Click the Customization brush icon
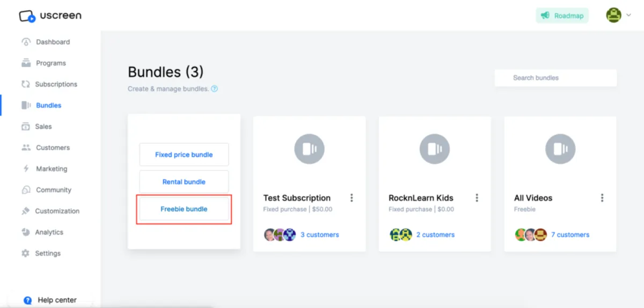This screenshot has width=644, height=308. (25, 211)
